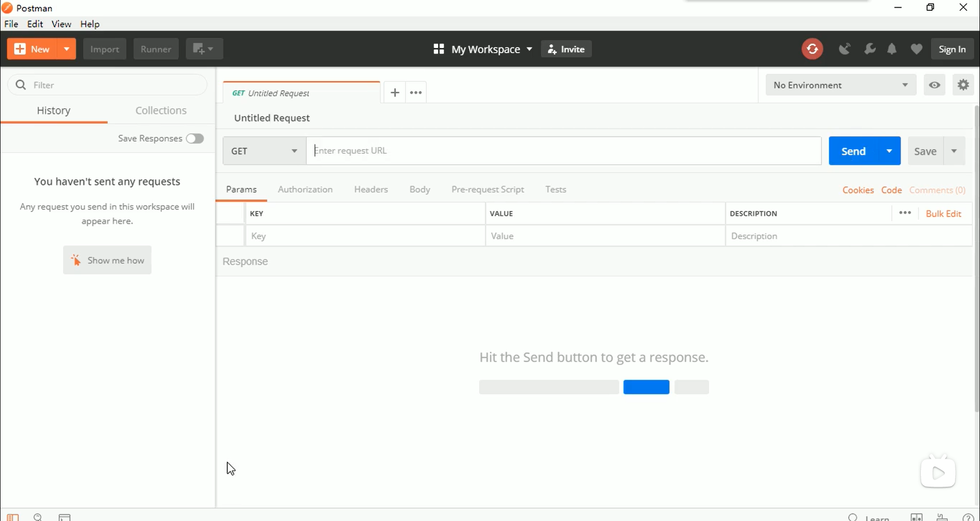Open Find icon in status bar
Image resolution: width=980 pixels, height=521 pixels.
(38, 517)
